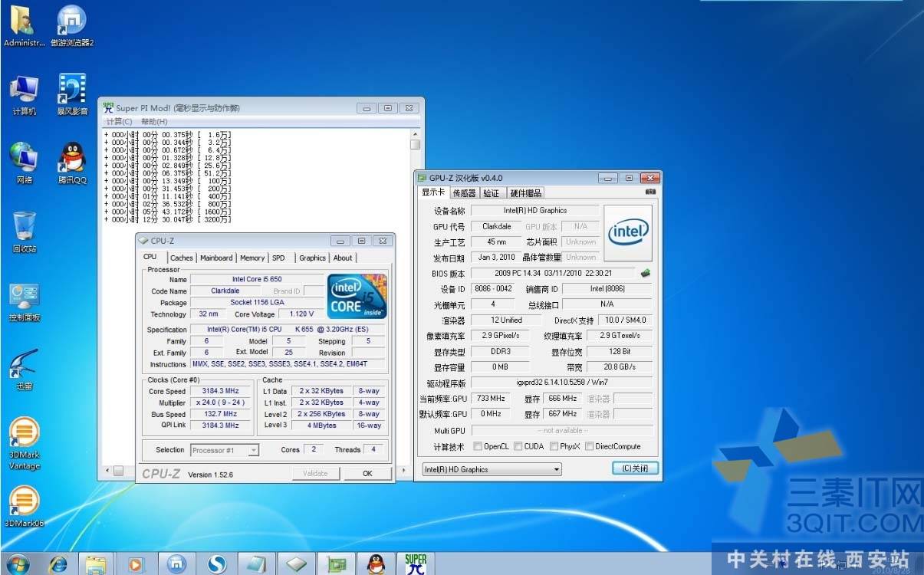The image size is (924, 575).
Task: Click the Windows Start orb
Action: click(x=16, y=563)
